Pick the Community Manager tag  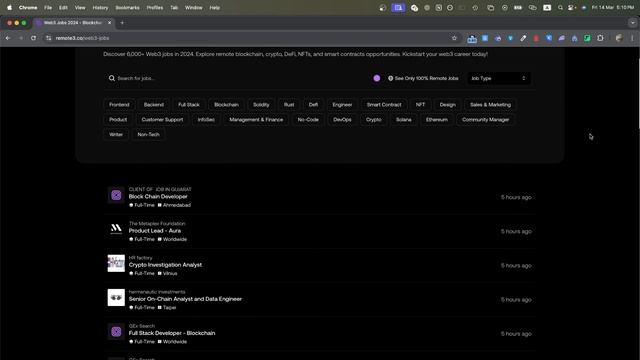point(485,120)
